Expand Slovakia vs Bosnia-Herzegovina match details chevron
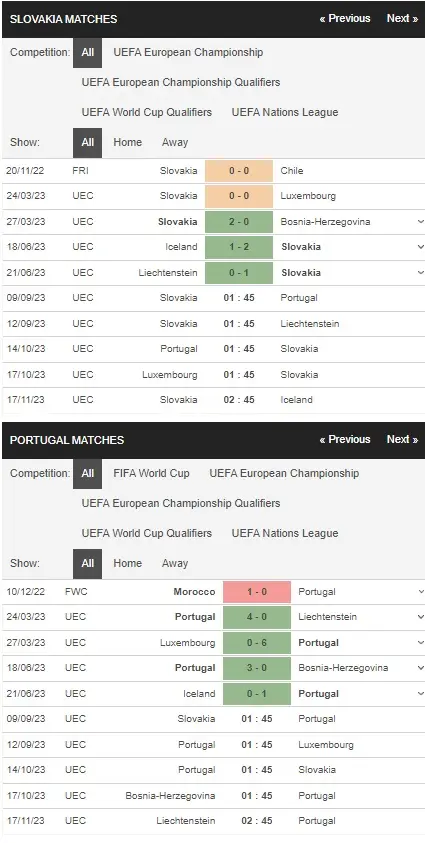The width and height of the screenshot is (425, 843). (x=420, y=222)
